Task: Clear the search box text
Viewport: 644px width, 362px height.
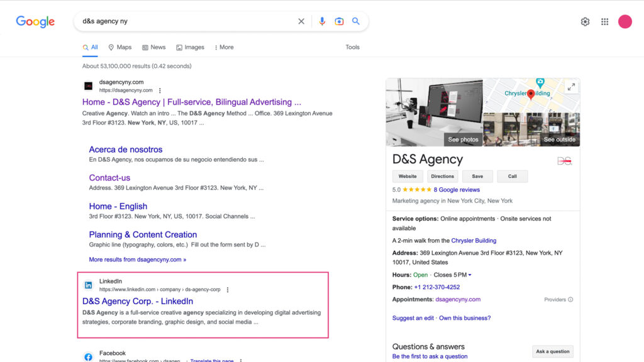Action: [301, 21]
